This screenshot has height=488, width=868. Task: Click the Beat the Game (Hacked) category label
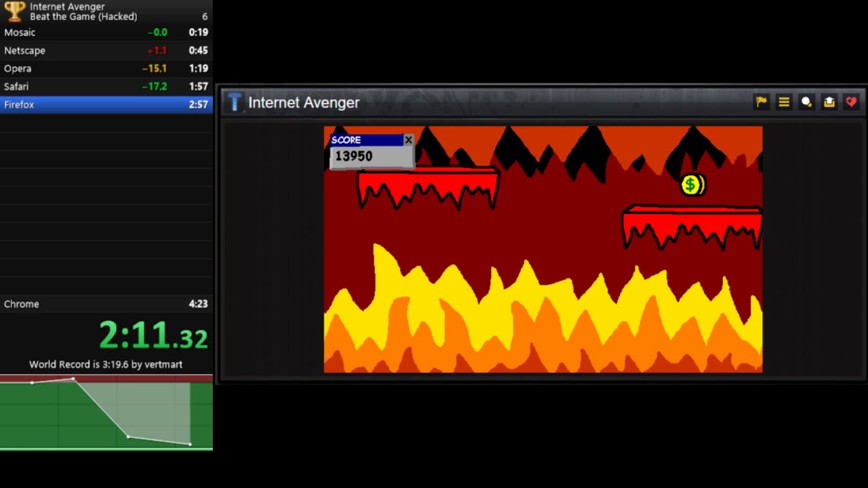(83, 16)
